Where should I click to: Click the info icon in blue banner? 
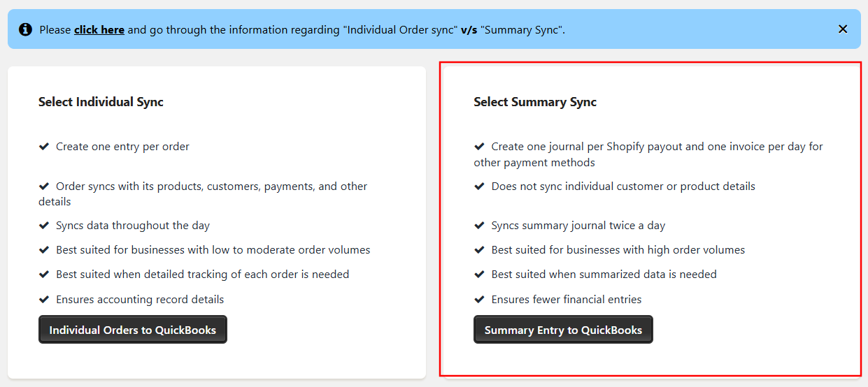25,29
